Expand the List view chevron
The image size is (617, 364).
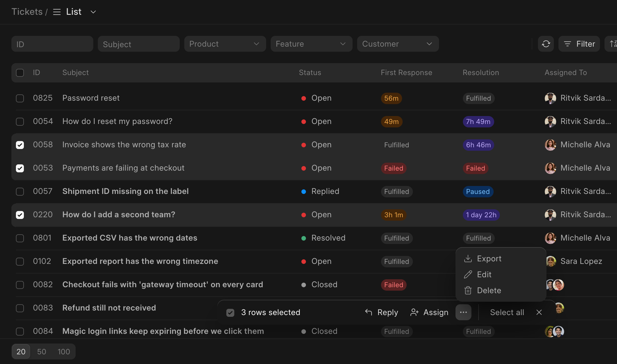tap(93, 12)
